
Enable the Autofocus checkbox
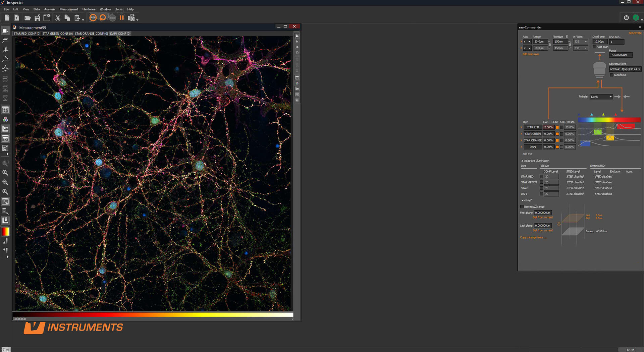click(611, 75)
